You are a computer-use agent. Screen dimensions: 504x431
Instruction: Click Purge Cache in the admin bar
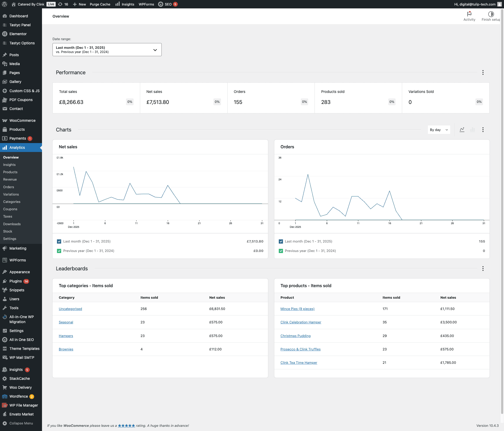[100, 4]
